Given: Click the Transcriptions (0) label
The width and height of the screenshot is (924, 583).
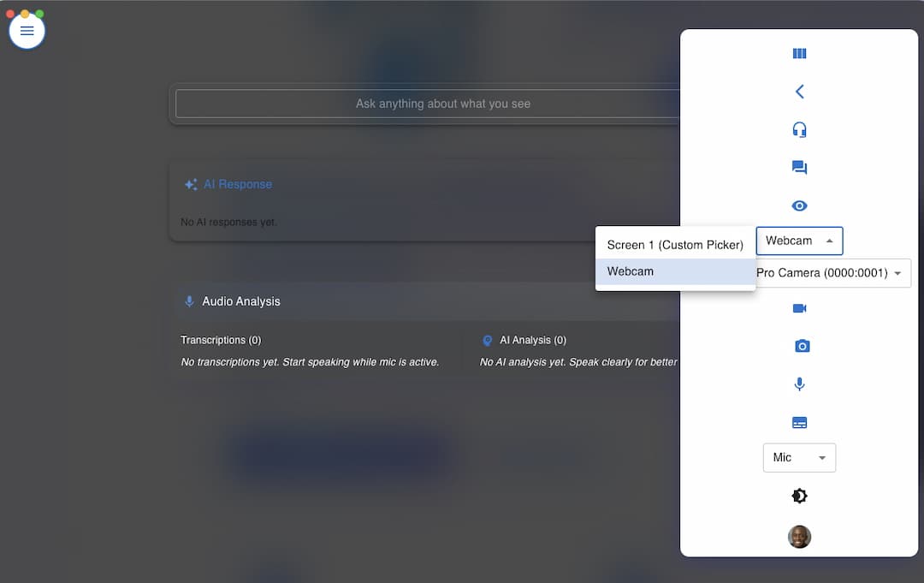Looking at the screenshot, I should (x=221, y=340).
